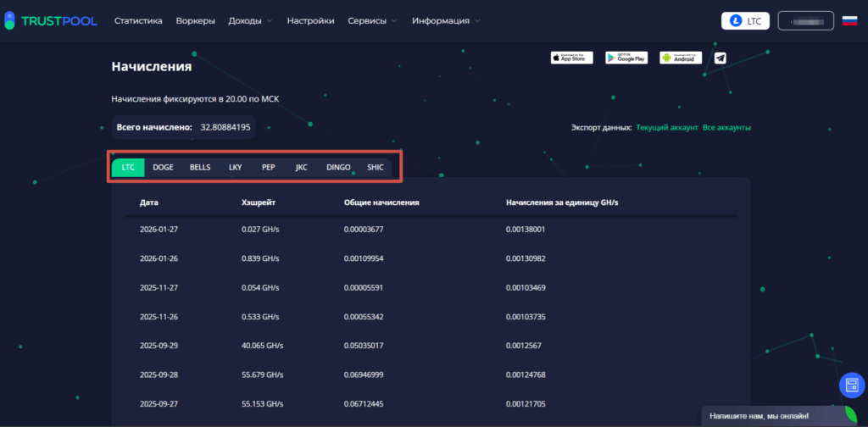
Task: Click accrual value 0.00003677
Action: (364, 229)
